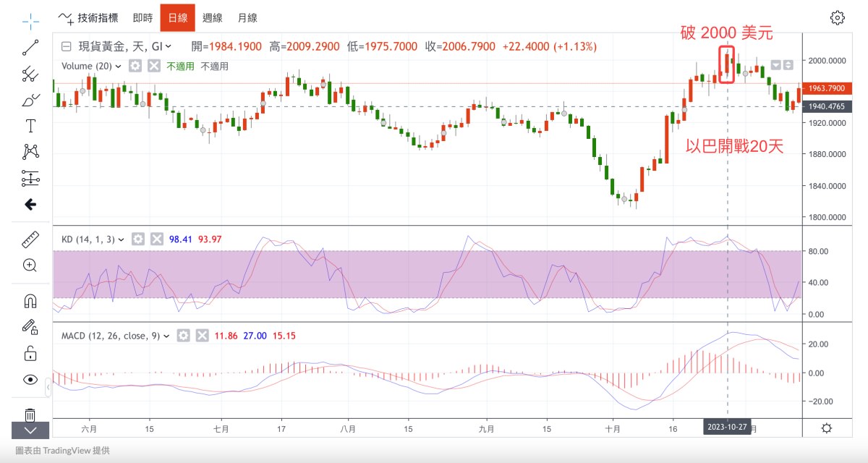Screen dimensions: 868x463
Task: Toggle magnet mode for drawings
Action: [x=30, y=300]
